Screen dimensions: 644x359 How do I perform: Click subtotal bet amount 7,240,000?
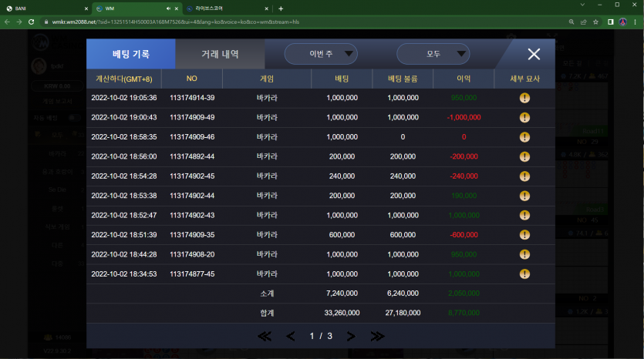342,294
